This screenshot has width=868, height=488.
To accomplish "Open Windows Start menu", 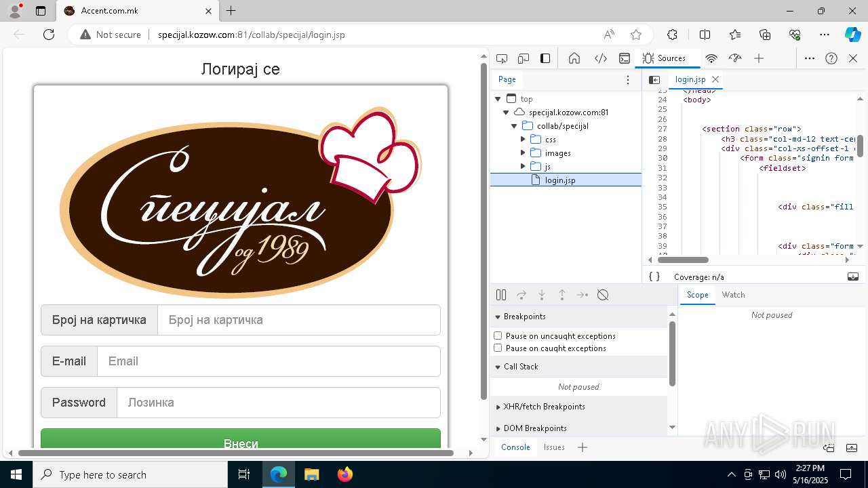I will coord(16,474).
